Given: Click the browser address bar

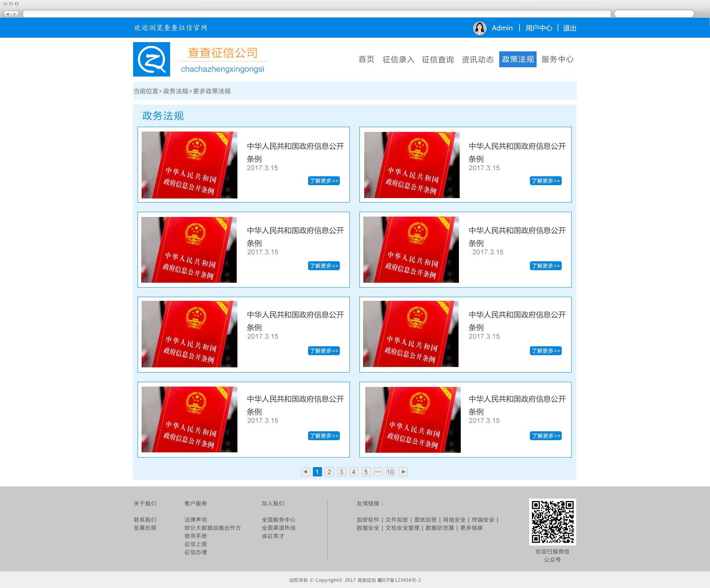Looking at the screenshot, I should point(317,14).
